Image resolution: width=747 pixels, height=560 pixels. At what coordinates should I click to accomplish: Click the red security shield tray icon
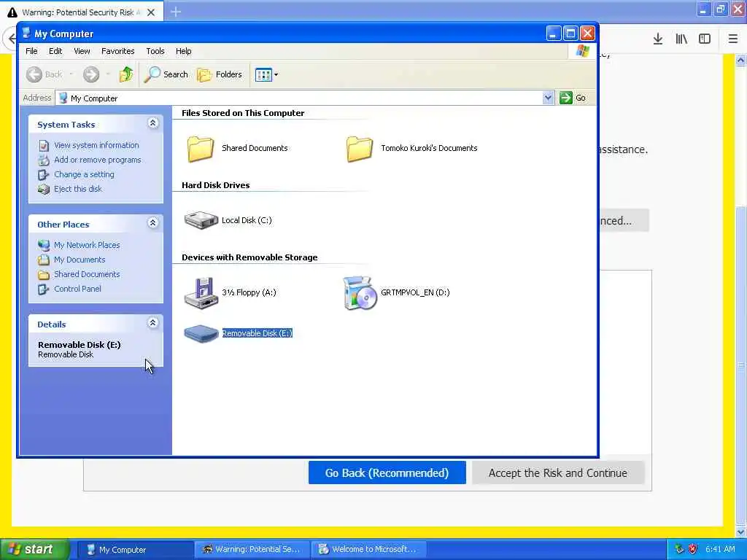point(693,550)
